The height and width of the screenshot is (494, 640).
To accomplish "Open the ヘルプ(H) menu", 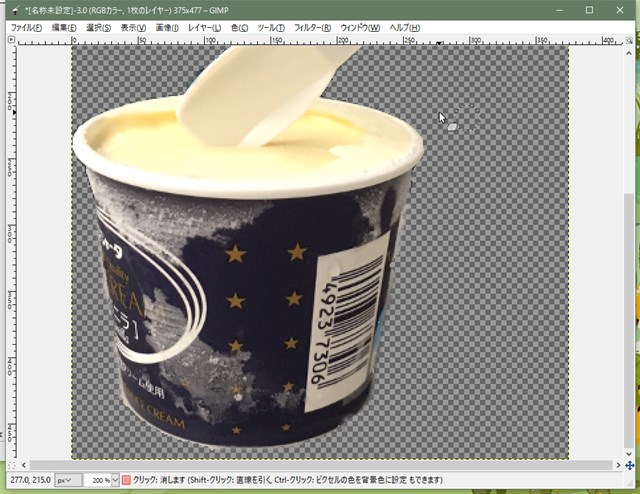I will [405, 27].
